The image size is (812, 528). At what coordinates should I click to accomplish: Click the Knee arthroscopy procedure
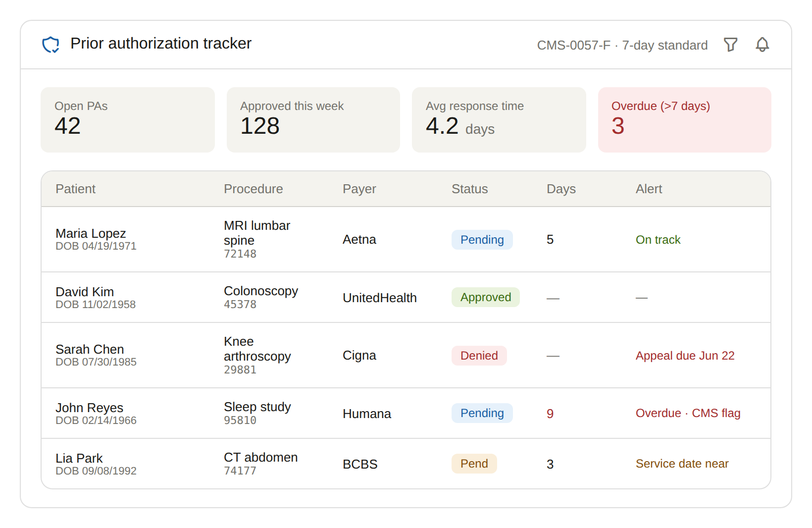click(257, 349)
